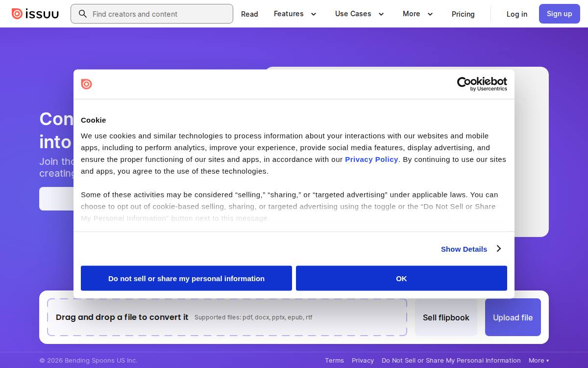Accept cookies with the OK button
Screen dimensions: 588x368
[401, 278]
